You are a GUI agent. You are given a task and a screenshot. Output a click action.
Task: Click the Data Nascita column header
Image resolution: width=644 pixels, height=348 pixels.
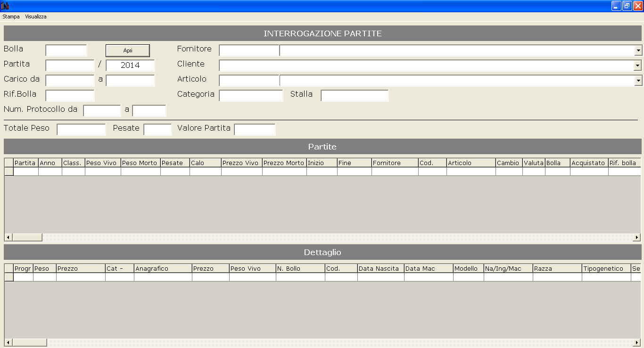(381, 268)
